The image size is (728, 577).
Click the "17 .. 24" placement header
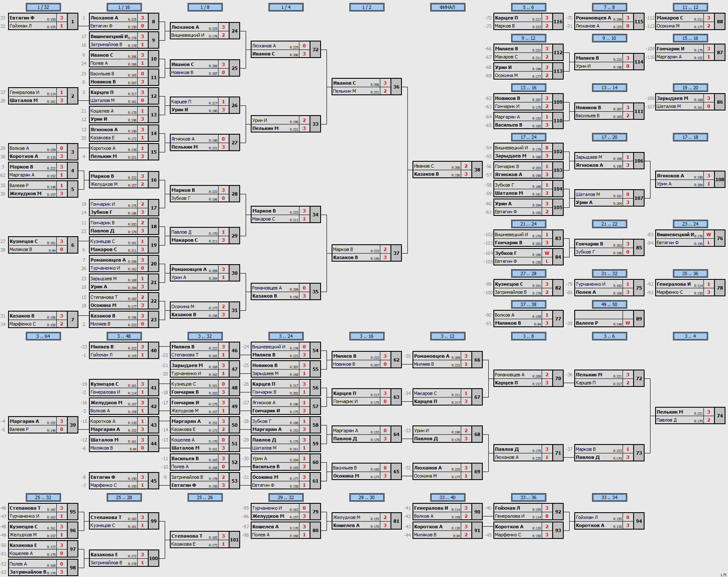(x=529, y=137)
